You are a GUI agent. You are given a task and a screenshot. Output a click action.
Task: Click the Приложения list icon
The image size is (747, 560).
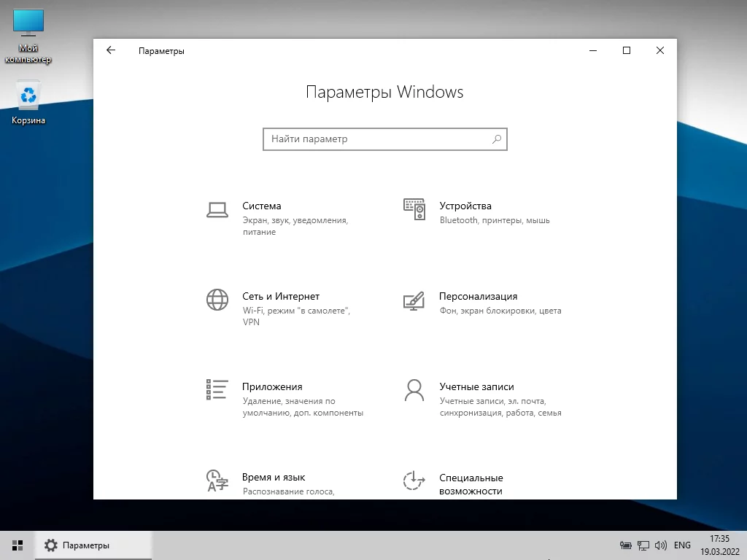(x=217, y=389)
